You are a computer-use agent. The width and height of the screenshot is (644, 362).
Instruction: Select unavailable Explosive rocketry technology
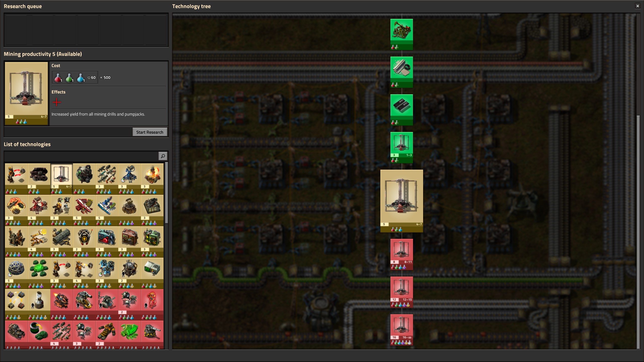62,305
